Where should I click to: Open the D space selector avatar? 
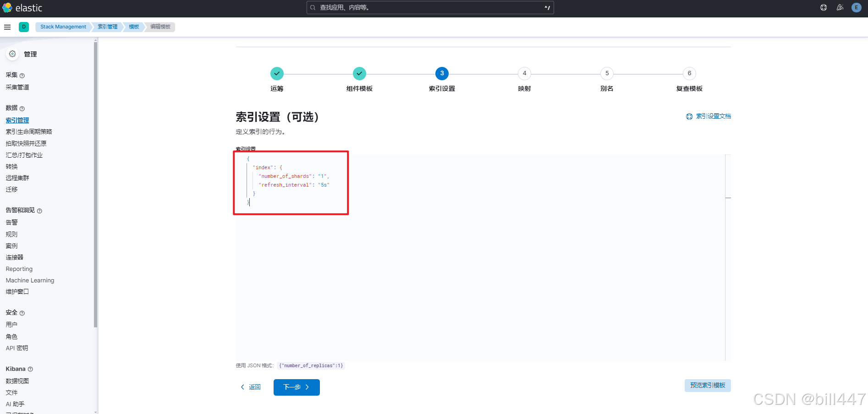24,27
